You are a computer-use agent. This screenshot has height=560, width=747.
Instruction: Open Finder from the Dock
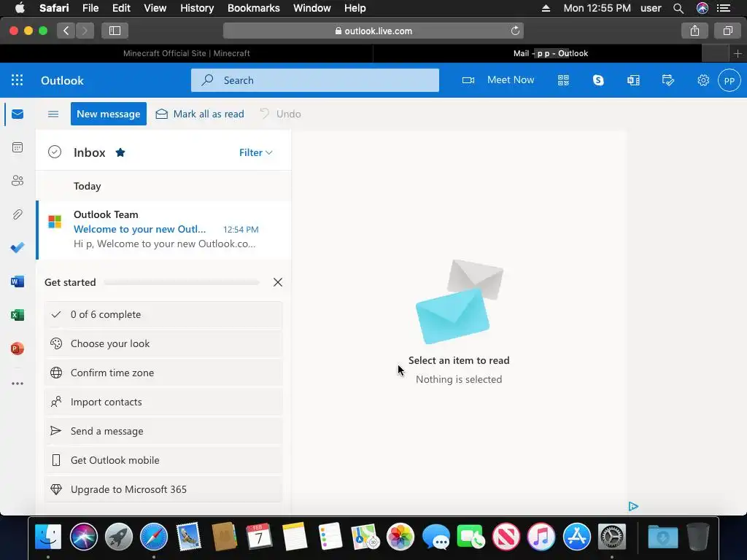[48, 536]
